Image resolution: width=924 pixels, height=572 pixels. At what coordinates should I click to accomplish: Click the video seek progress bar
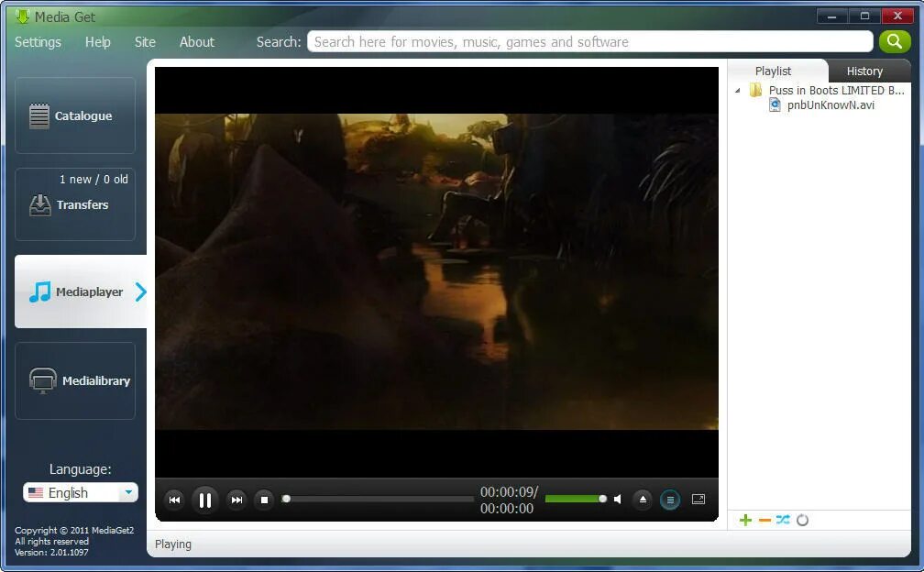[x=378, y=499]
